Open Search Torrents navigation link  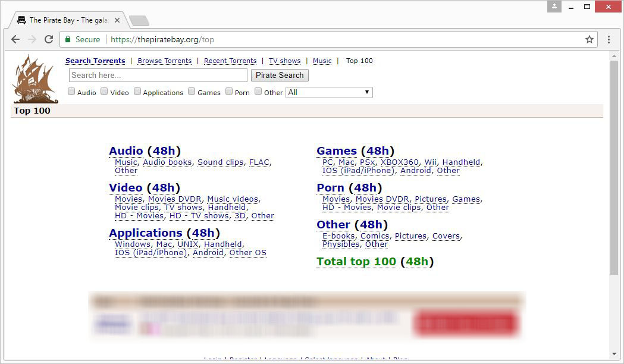(95, 61)
